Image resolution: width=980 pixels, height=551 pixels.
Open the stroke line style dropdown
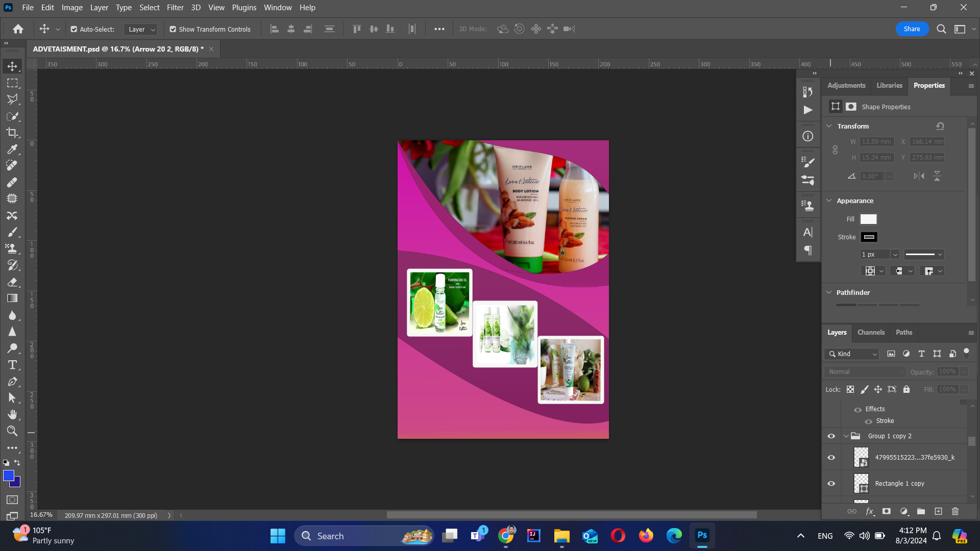click(924, 255)
